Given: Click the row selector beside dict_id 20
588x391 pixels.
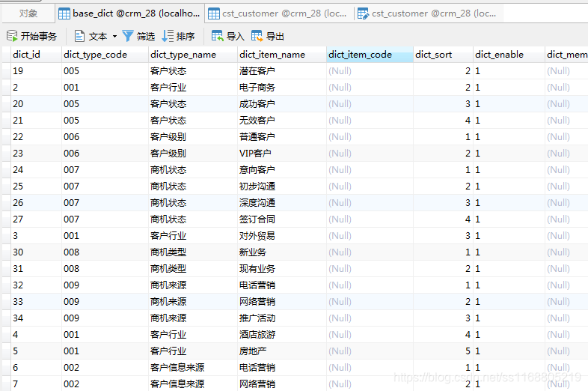Looking at the screenshot, I should (7, 104).
